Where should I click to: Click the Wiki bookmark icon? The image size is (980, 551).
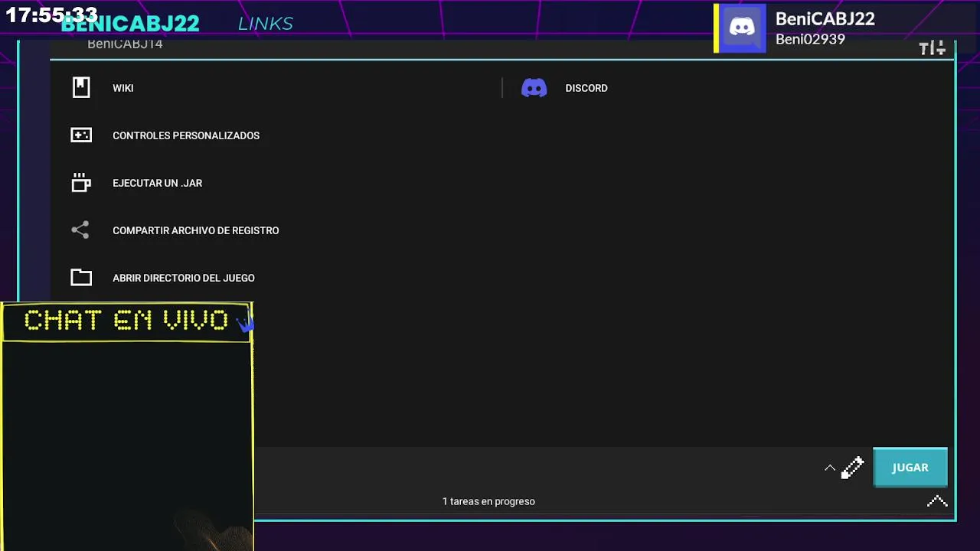click(81, 87)
